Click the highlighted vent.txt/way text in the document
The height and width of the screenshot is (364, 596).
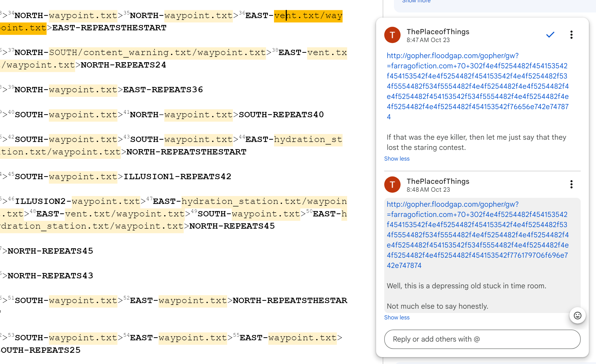pyautogui.click(x=308, y=16)
